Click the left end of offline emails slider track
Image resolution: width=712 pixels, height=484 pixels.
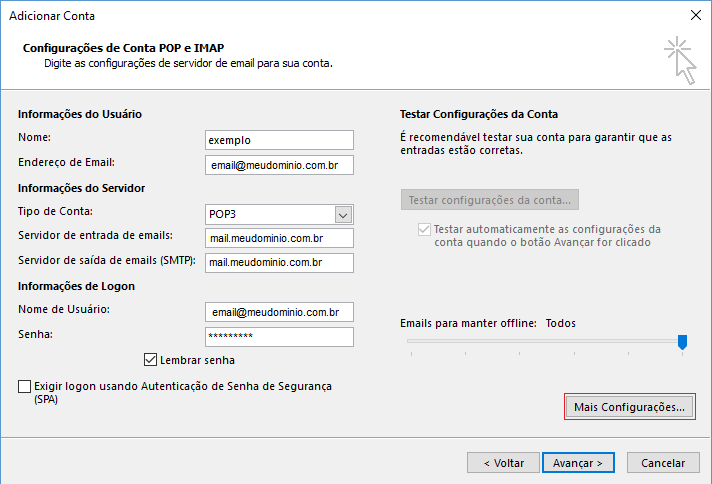(x=410, y=341)
